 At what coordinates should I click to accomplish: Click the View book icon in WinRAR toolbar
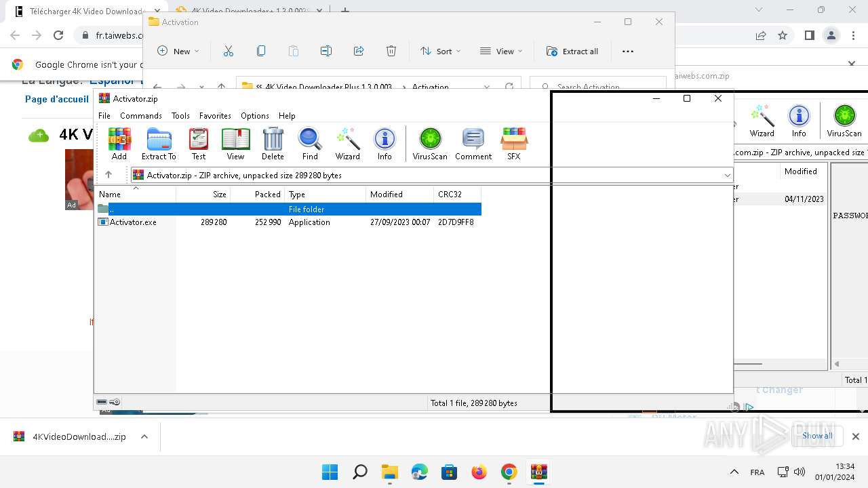pyautogui.click(x=235, y=144)
